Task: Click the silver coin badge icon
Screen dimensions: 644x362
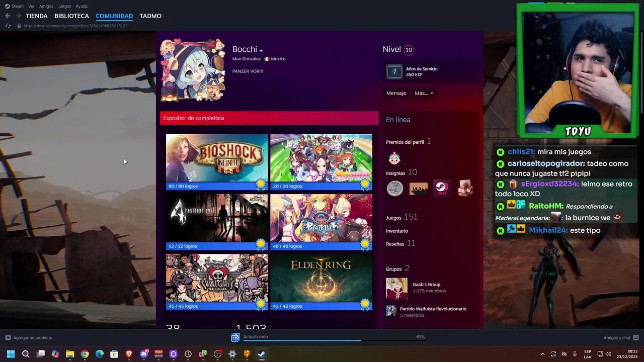Action: coord(395,189)
